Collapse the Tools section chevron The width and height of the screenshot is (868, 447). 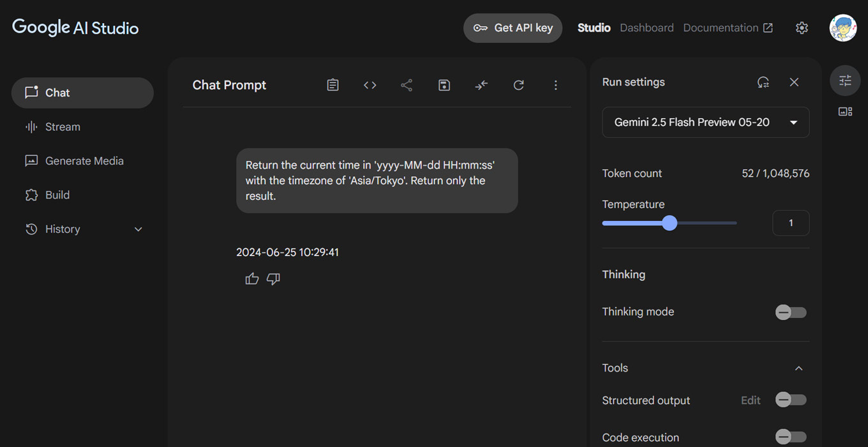798,368
